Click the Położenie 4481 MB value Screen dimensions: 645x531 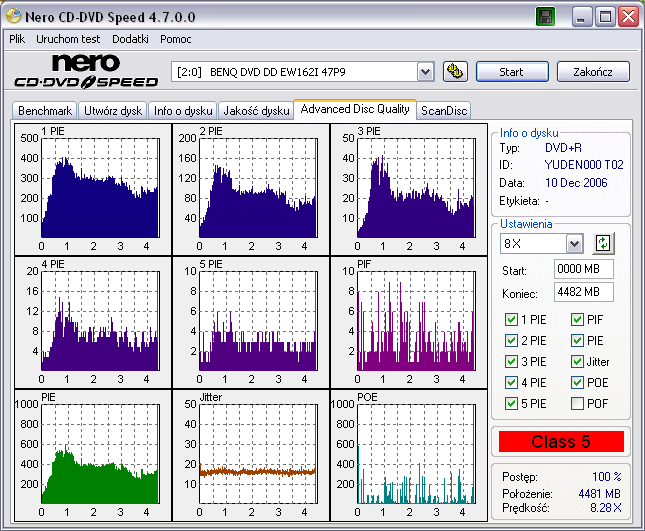pyautogui.click(x=599, y=494)
